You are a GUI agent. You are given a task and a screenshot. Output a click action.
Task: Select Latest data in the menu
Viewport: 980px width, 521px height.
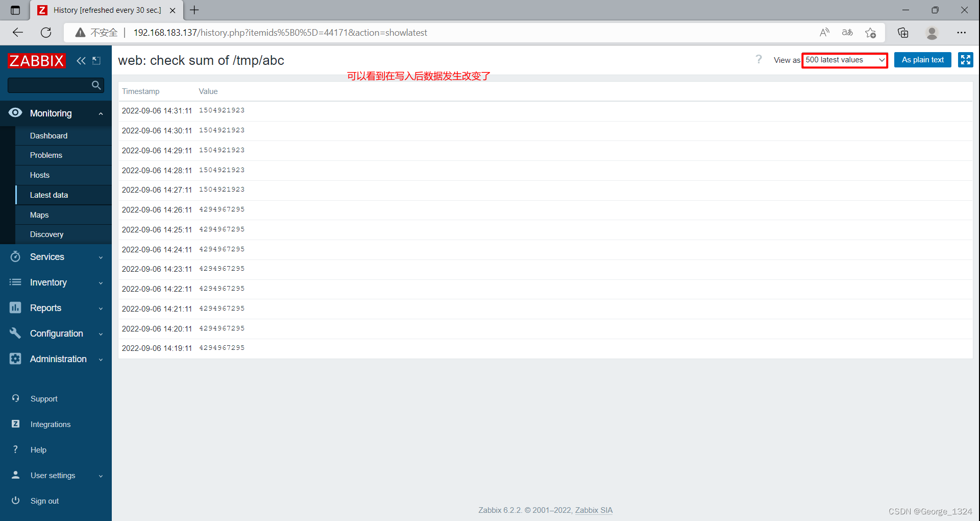coord(49,195)
